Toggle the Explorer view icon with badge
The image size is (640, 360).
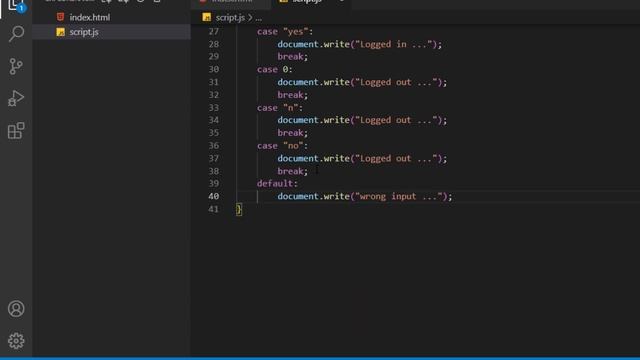pyautogui.click(x=16, y=6)
